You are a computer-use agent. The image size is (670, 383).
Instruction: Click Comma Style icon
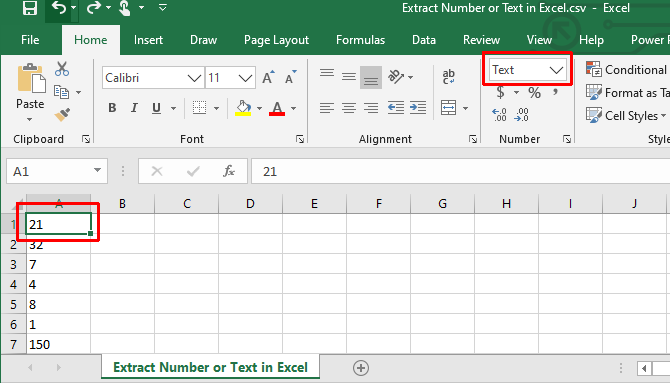[555, 92]
